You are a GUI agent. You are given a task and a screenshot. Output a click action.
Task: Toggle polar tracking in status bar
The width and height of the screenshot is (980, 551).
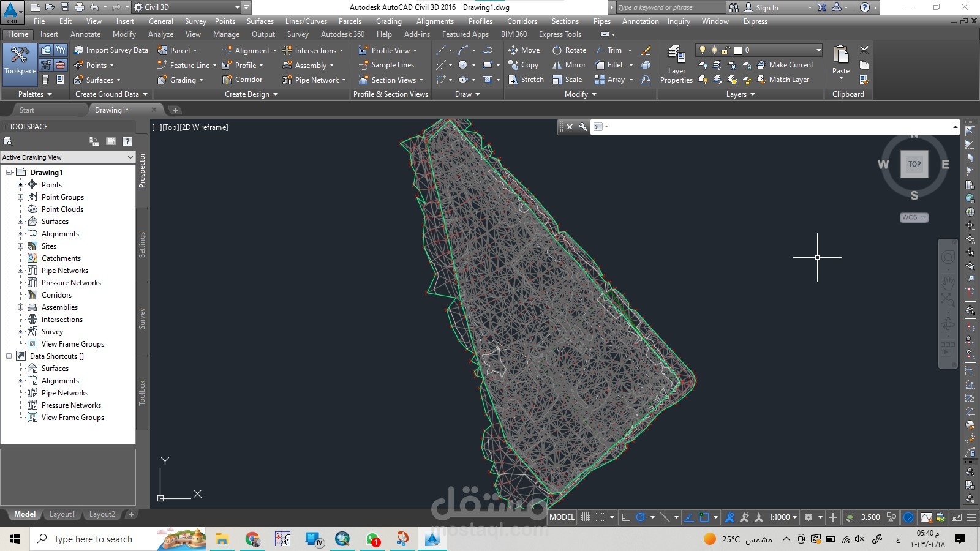(x=641, y=517)
